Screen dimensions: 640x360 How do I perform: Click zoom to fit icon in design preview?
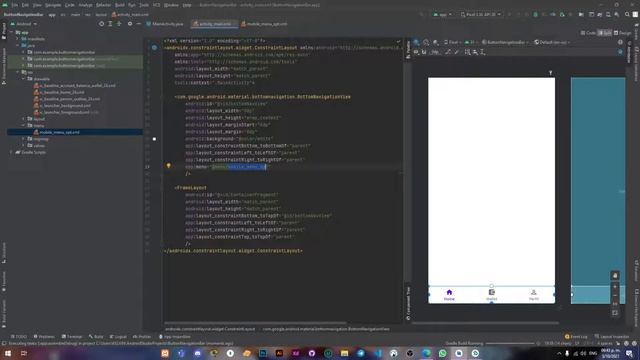tap(615, 313)
